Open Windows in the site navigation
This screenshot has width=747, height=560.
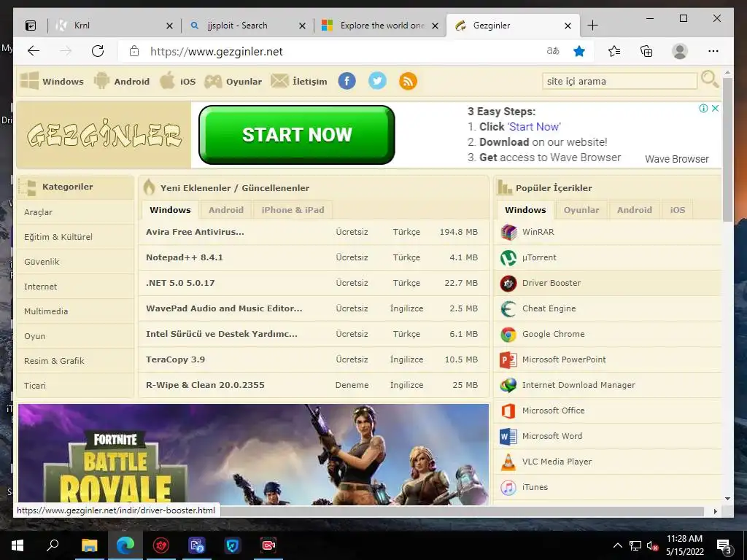coord(52,81)
